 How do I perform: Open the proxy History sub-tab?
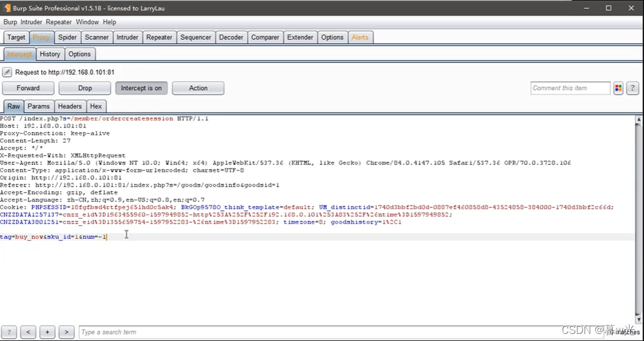[50, 54]
